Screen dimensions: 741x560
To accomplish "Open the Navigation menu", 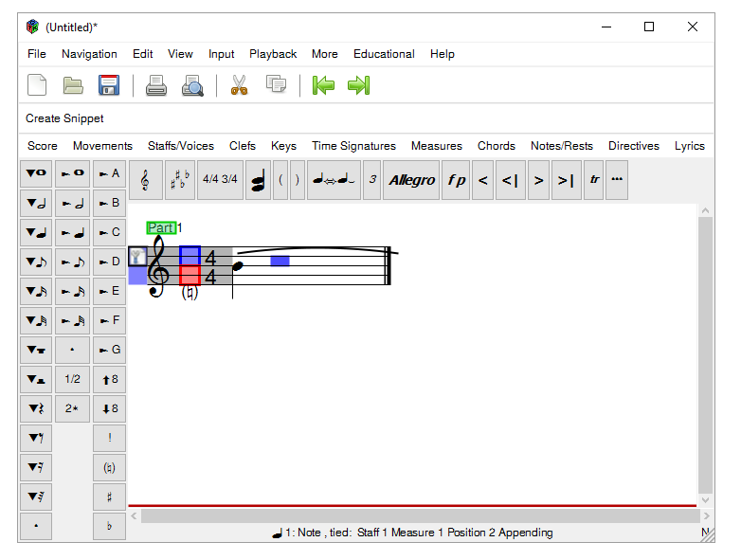I will tap(89, 54).
